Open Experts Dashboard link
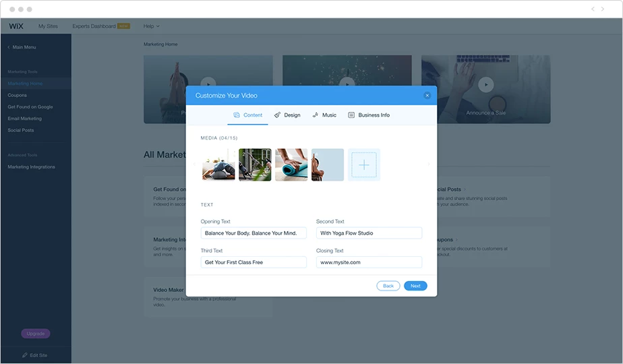The width and height of the screenshot is (623, 364). pos(94,26)
